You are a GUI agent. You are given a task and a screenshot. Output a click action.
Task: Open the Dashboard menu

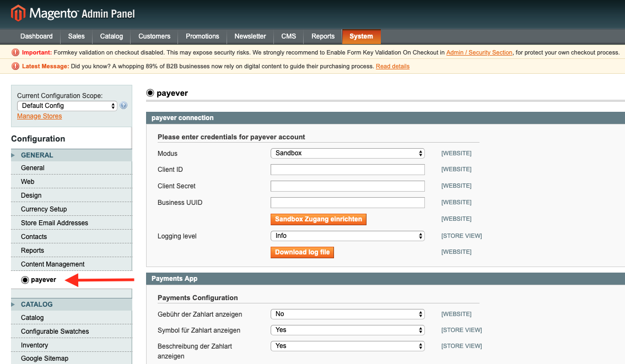36,36
